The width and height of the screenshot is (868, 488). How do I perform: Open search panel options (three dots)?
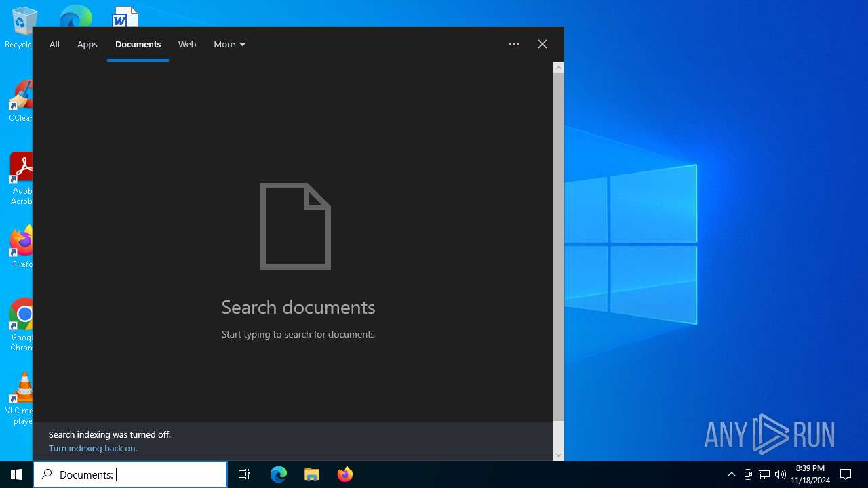514,44
